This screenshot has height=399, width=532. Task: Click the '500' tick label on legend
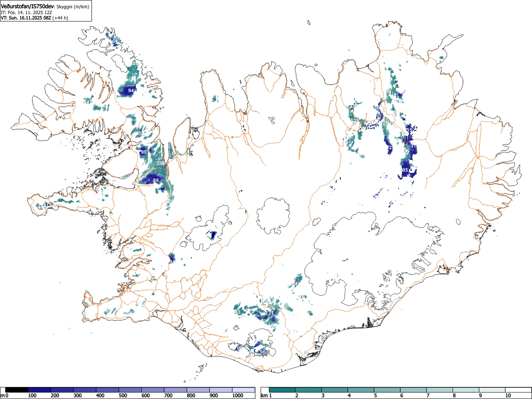(x=123, y=396)
